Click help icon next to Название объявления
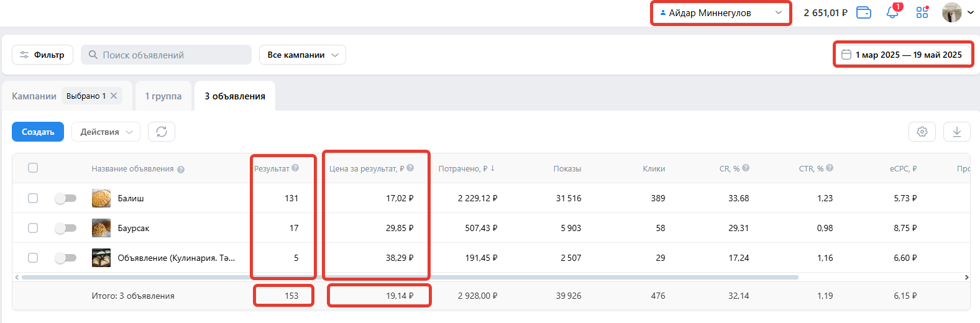Image resolution: width=980 pixels, height=323 pixels. pyautogui.click(x=181, y=170)
